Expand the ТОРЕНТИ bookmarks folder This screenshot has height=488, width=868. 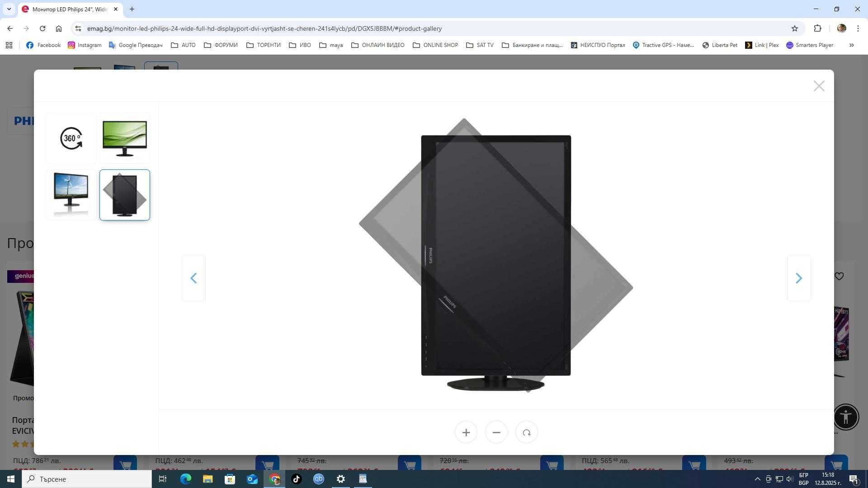click(264, 45)
